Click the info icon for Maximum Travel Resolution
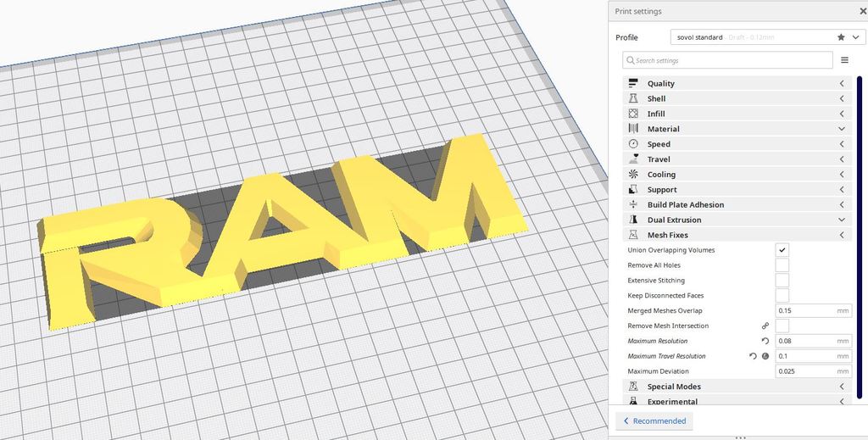Screen dimensions: 868x440 pos(765,356)
